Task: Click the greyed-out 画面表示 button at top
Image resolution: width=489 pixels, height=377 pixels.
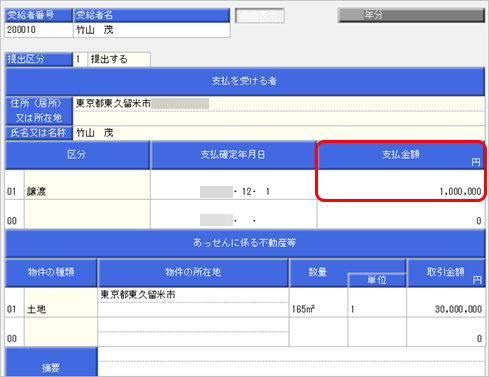Action: coord(260,15)
